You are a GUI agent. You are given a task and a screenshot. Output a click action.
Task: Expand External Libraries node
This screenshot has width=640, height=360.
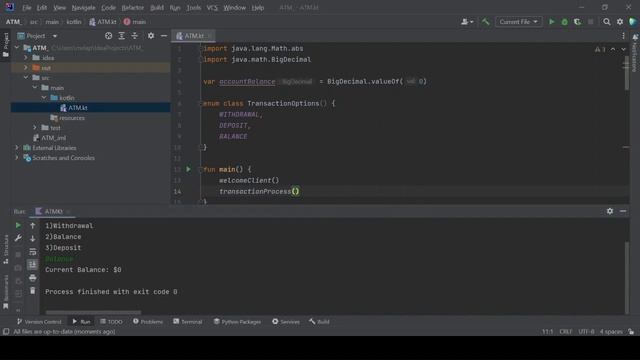pos(17,148)
